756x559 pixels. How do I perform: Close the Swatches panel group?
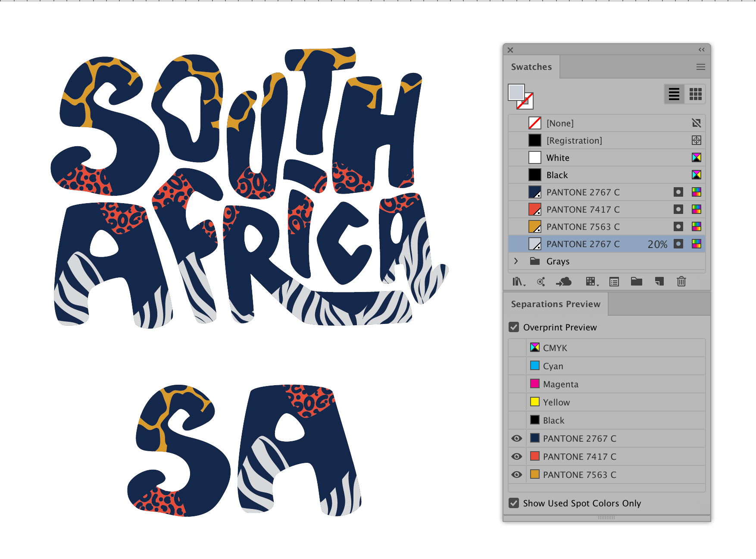tap(510, 50)
